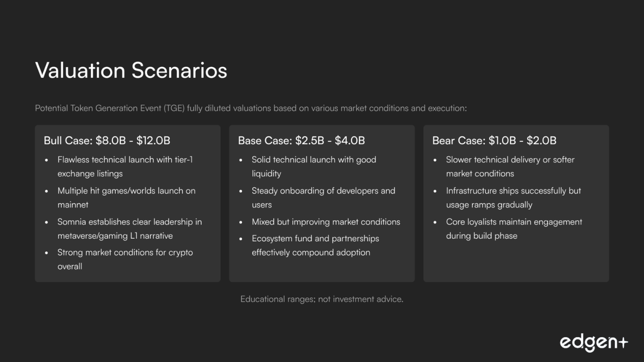Click 'Multiple hit games/worlds' bullet text

click(126, 191)
